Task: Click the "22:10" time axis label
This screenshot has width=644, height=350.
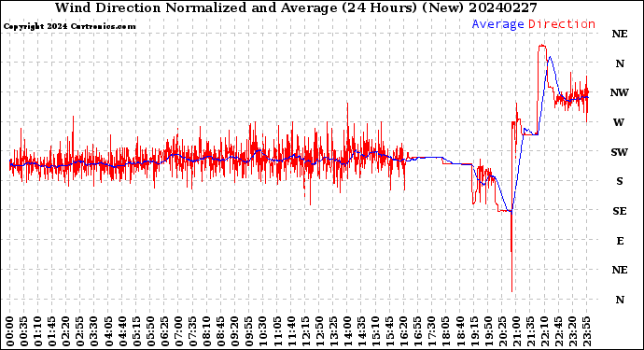Action: coord(545,331)
